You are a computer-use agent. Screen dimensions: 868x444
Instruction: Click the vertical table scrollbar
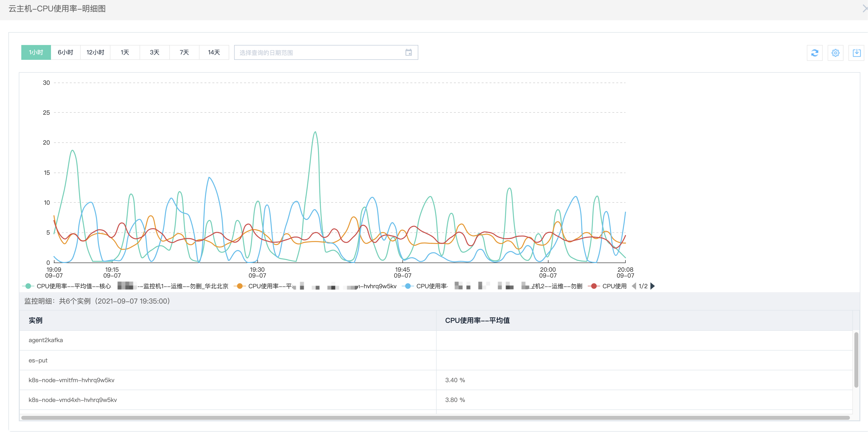[856, 359]
